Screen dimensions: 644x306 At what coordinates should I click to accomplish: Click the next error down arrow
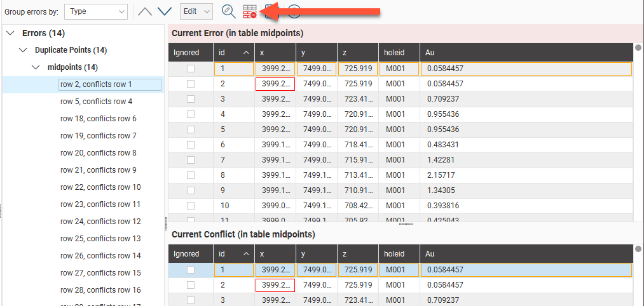pos(165,11)
